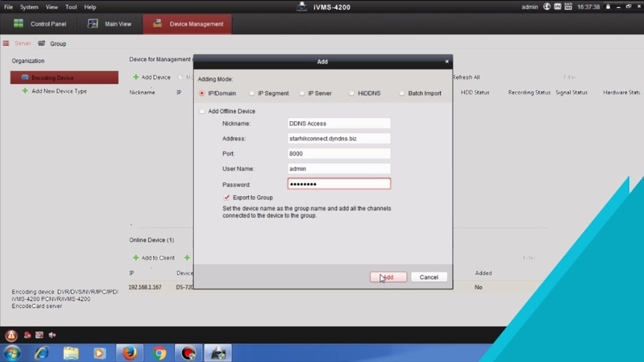
Task: Select the IP Segment adding mode
Action: pyautogui.click(x=252, y=93)
